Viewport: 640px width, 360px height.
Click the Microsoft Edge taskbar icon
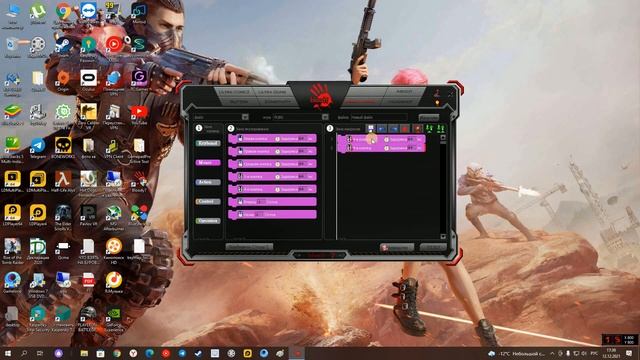[149, 353]
